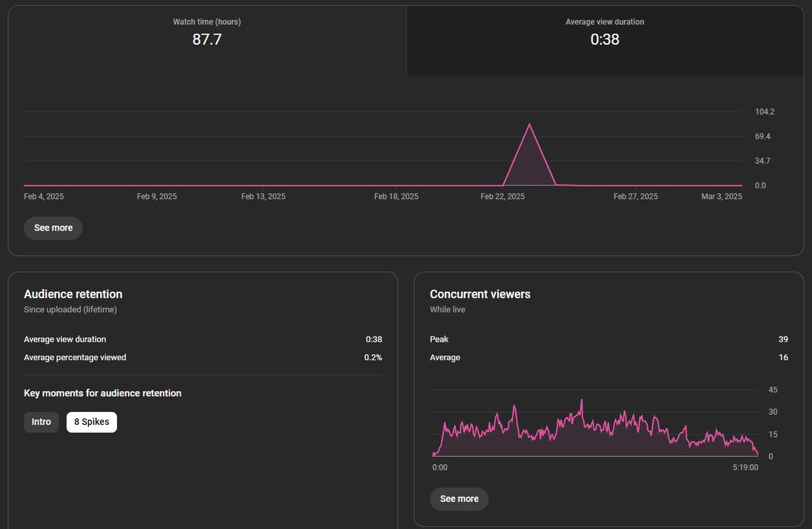The image size is (812, 529).
Task: Click the Peak row label
Action: click(x=439, y=339)
